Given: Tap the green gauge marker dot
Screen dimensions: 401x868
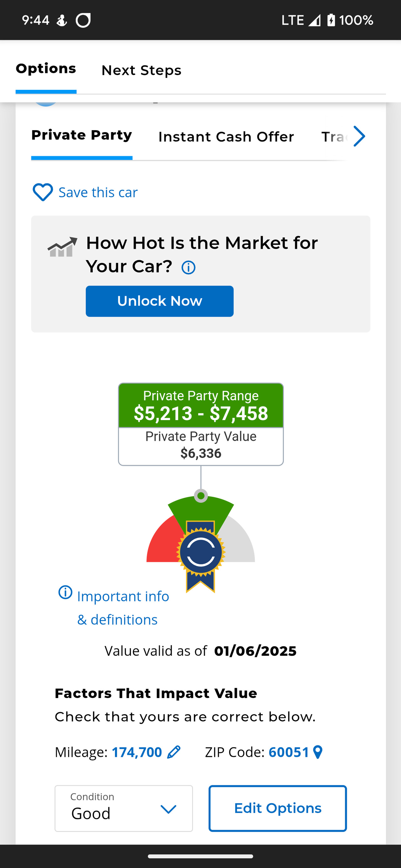Looking at the screenshot, I should [x=201, y=496].
